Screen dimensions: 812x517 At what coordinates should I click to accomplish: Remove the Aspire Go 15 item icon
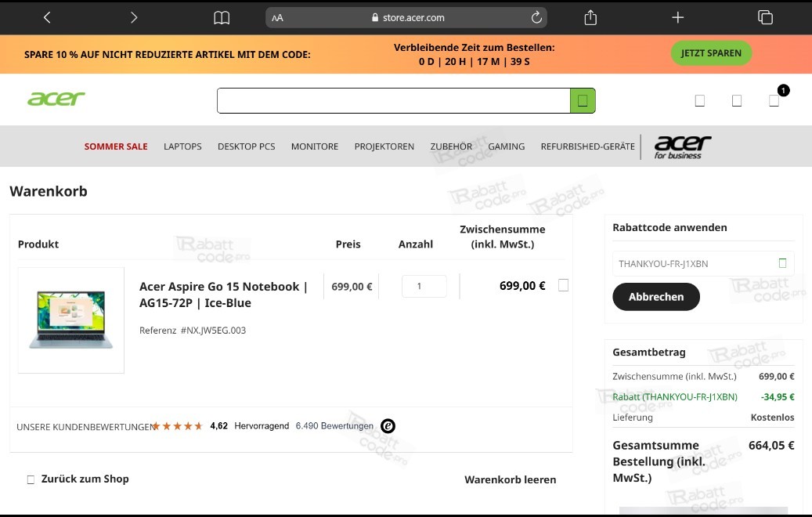[x=564, y=285]
